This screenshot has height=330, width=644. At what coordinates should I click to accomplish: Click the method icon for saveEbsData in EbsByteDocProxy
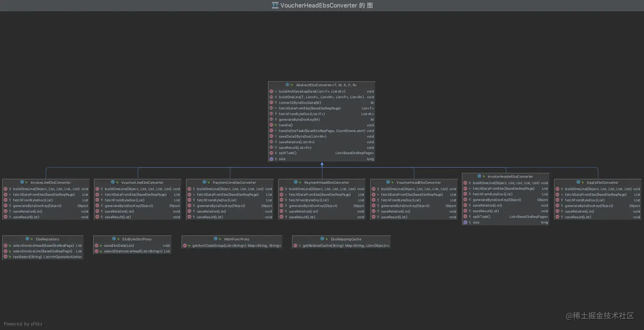[x=97, y=246]
